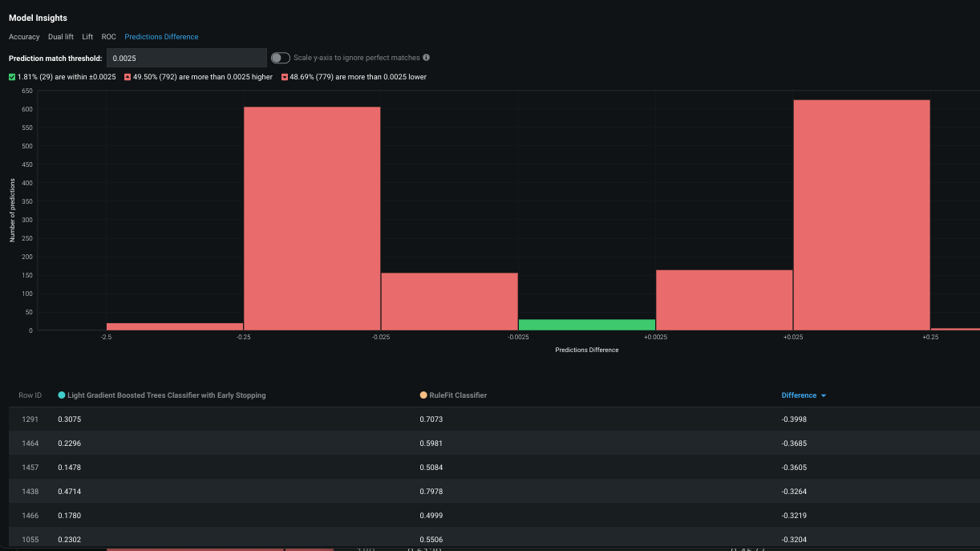Click the orange RuleFit Classifier dot
This screenshot has height=551, width=980.
[423, 395]
